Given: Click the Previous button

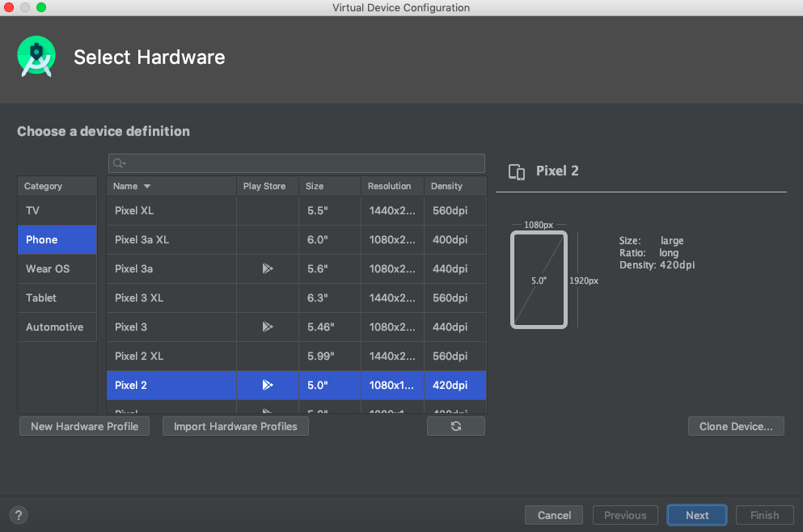Looking at the screenshot, I should click(x=625, y=515).
